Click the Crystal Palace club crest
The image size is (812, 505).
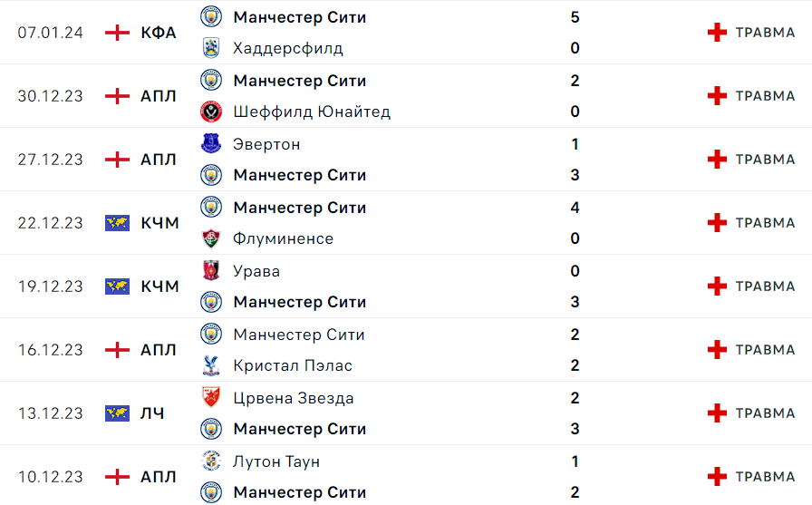click(211, 365)
